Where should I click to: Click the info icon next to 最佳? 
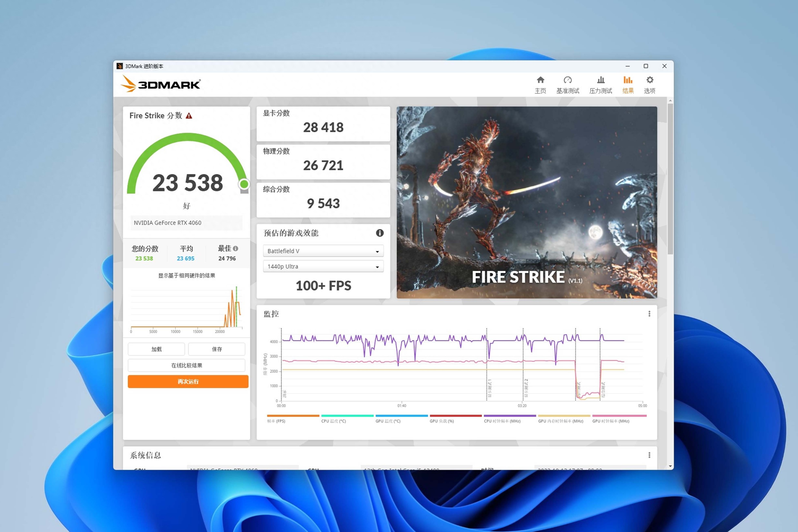(x=235, y=249)
